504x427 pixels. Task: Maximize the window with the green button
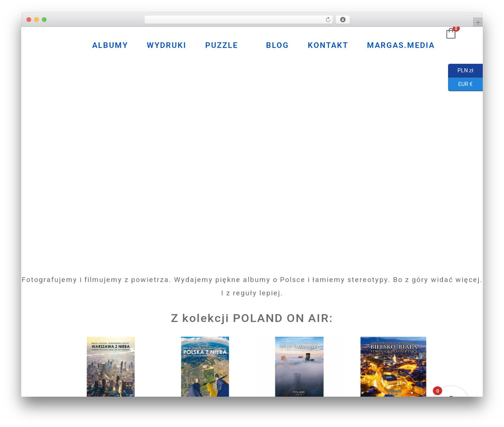[x=44, y=20]
